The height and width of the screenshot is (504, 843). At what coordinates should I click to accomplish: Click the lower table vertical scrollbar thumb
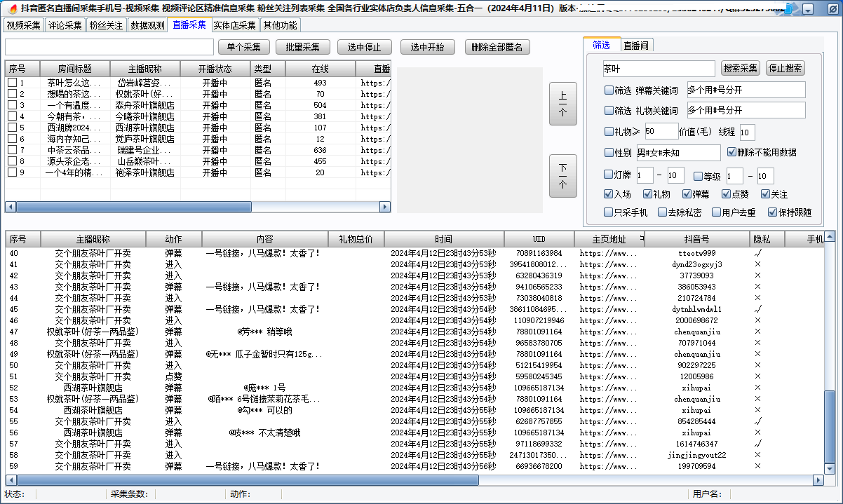(830, 427)
